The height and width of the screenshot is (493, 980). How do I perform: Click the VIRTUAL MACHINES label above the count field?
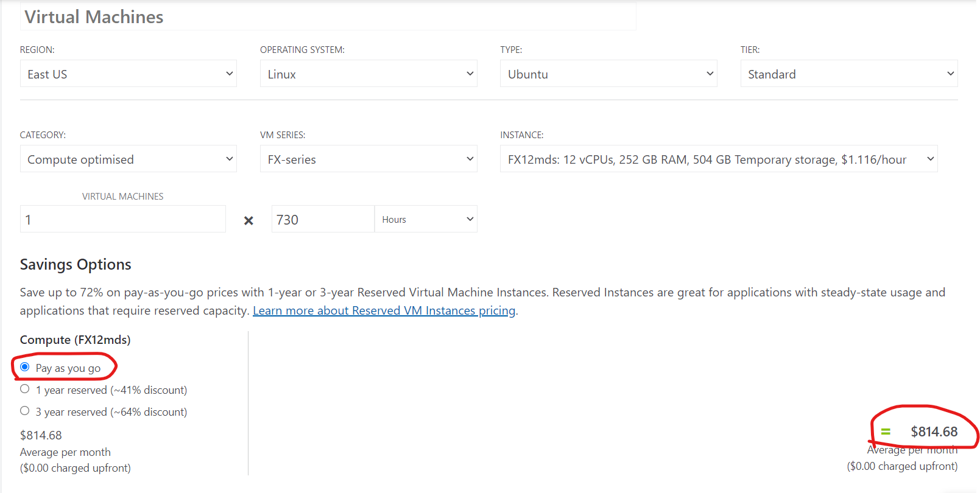coord(123,197)
